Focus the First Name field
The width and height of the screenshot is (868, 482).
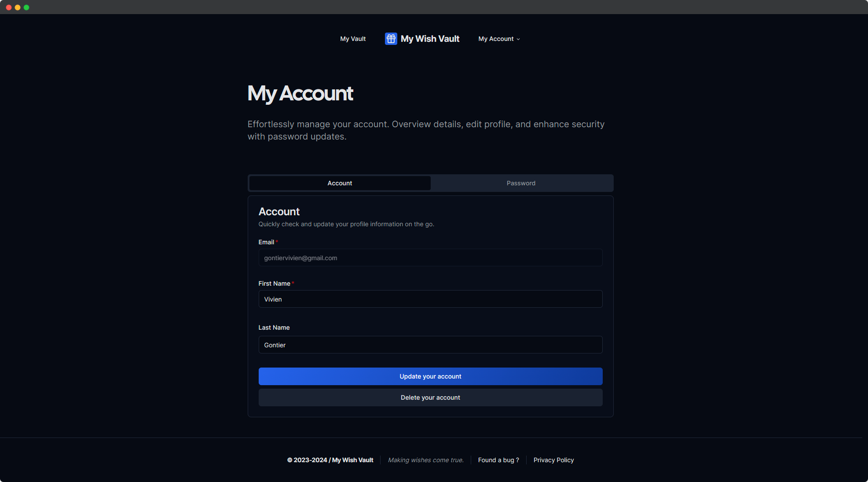tap(430, 299)
